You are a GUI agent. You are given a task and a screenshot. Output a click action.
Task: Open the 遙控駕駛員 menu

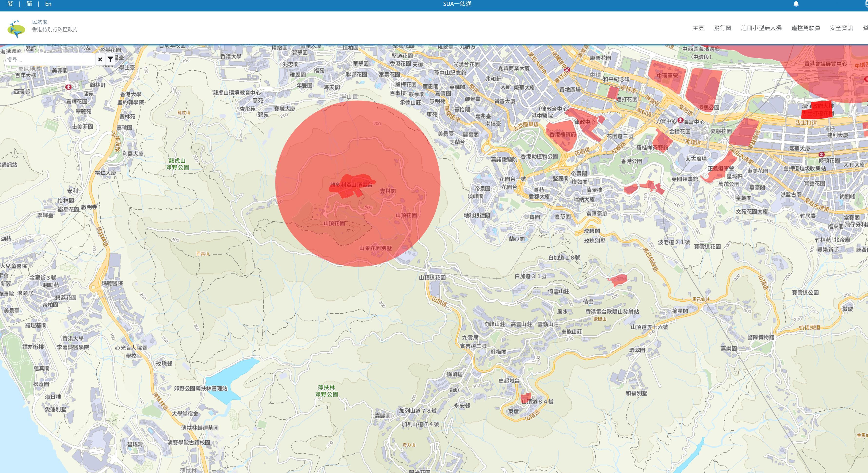tap(805, 28)
